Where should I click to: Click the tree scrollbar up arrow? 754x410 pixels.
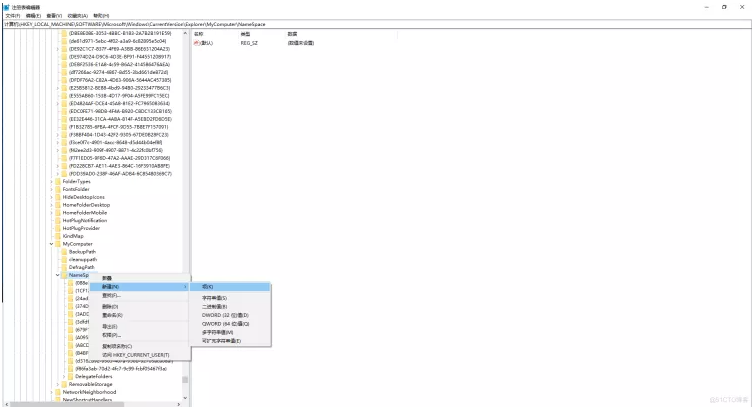tap(185, 33)
